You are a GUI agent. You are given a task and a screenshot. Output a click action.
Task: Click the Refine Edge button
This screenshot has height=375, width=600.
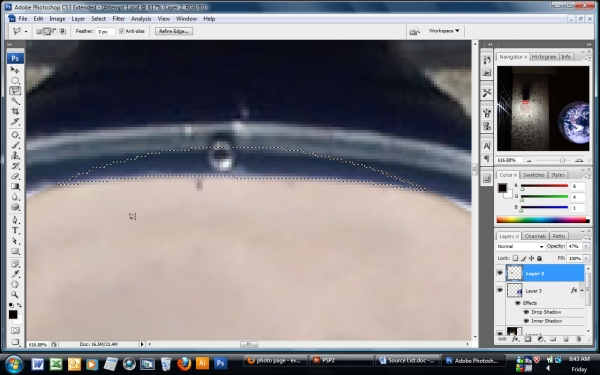(174, 31)
